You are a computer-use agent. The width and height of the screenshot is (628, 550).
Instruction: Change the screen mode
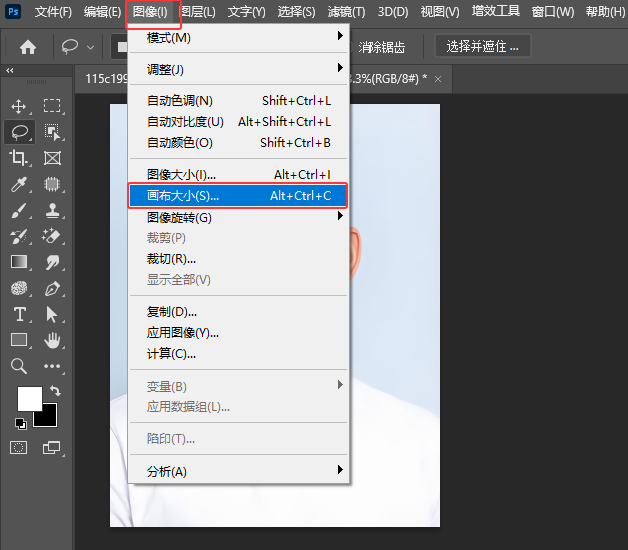click(x=52, y=447)
